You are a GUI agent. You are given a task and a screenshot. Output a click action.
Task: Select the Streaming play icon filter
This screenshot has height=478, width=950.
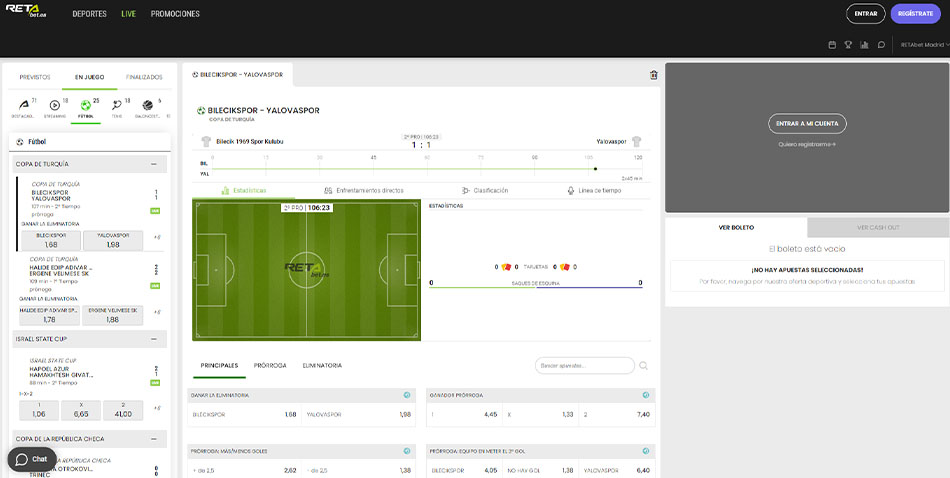click(x=55, y=106)
